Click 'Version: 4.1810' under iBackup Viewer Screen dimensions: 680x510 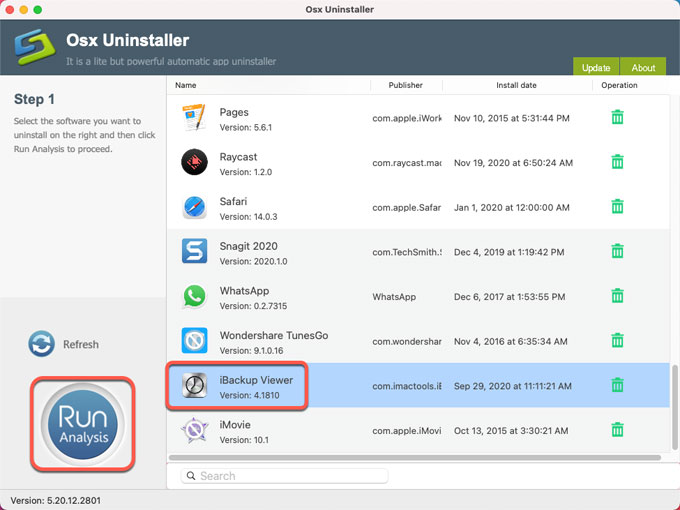coord(249,396)
